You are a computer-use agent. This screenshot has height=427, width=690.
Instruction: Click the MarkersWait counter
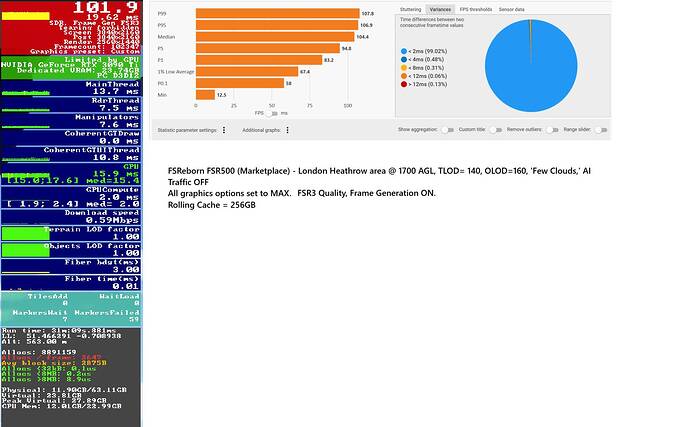[x=40, y=316]
